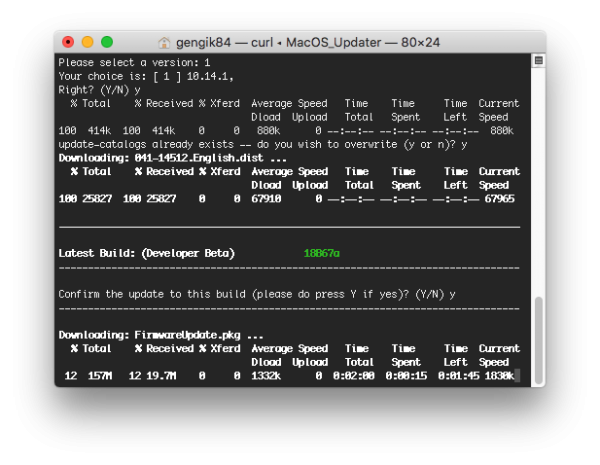Viewport: 600px width, 465px height.
Task: Click the 'Right? (Y/N) y' line
Action: pyautogui.click(x=99, y=90)
